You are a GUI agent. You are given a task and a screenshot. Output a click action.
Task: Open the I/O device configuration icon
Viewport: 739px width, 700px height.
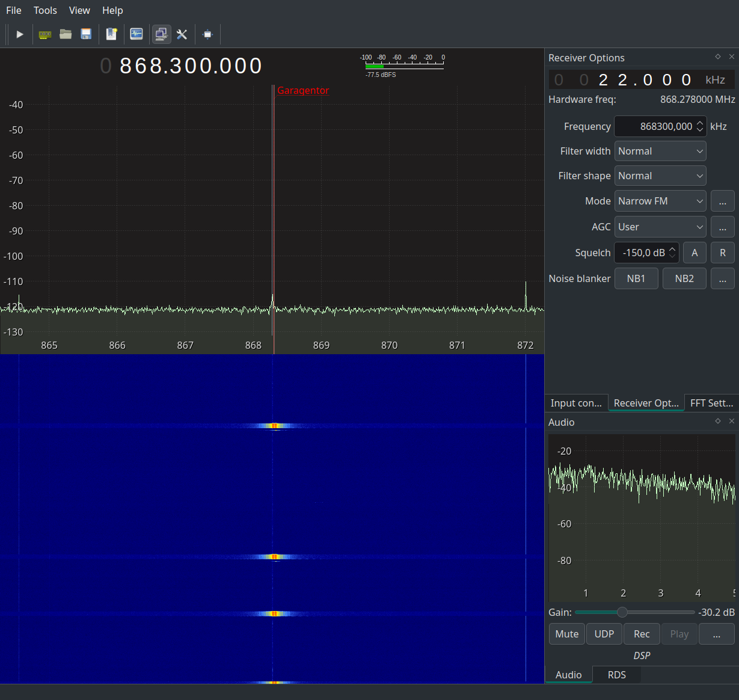click(x=45, y=34)
